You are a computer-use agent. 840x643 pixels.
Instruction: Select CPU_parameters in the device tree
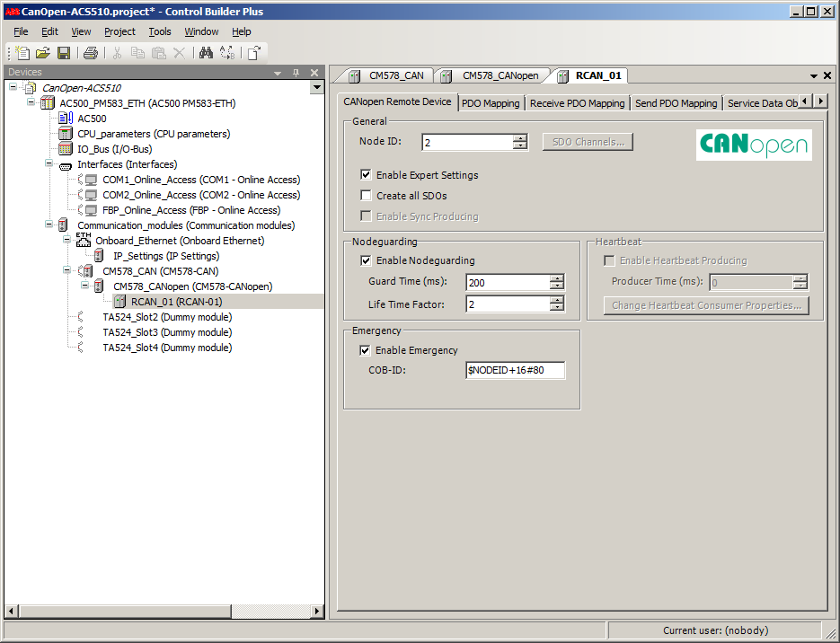[x=153, y=134]
